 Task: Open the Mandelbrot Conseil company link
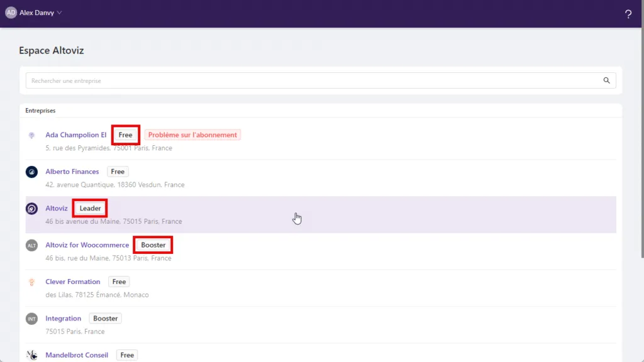(77, 355)
